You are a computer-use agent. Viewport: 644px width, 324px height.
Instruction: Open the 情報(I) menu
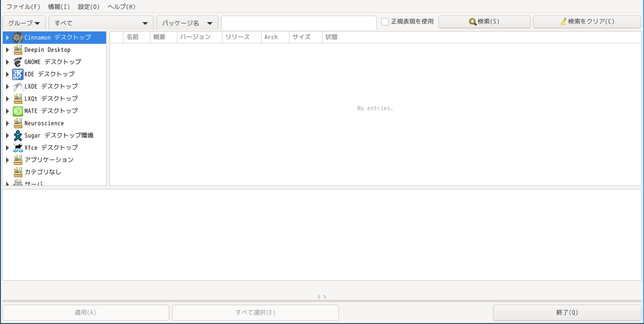coord(59,7)
